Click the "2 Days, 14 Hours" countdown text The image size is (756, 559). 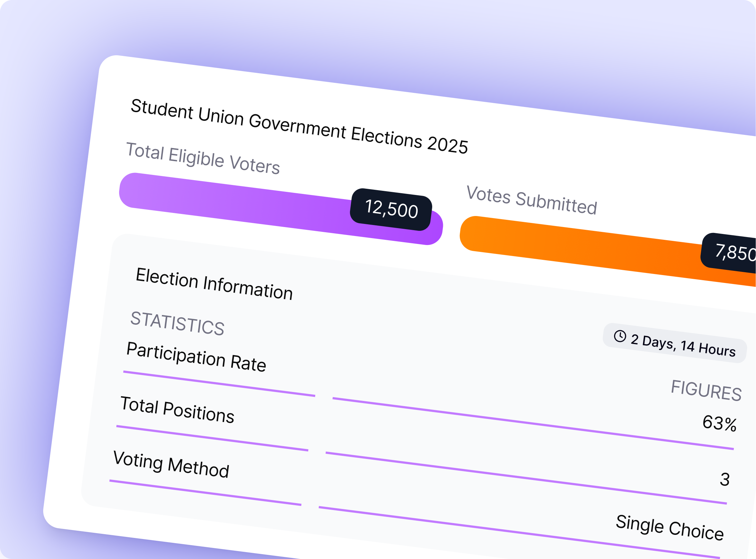[x=683, y=345]
